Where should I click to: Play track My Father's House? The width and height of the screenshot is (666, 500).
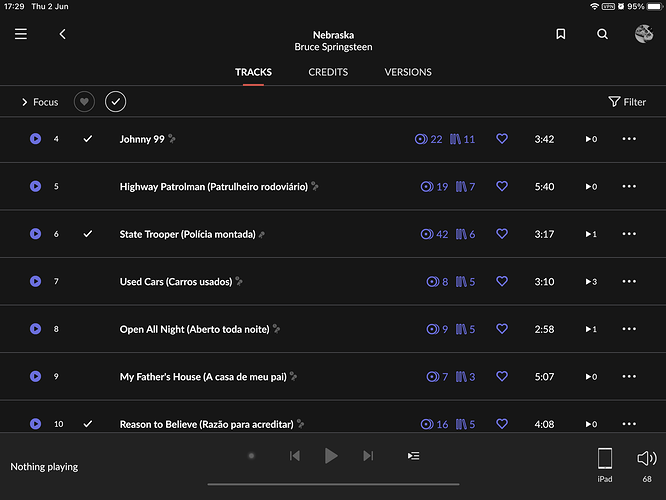click(x=35, y=377)
